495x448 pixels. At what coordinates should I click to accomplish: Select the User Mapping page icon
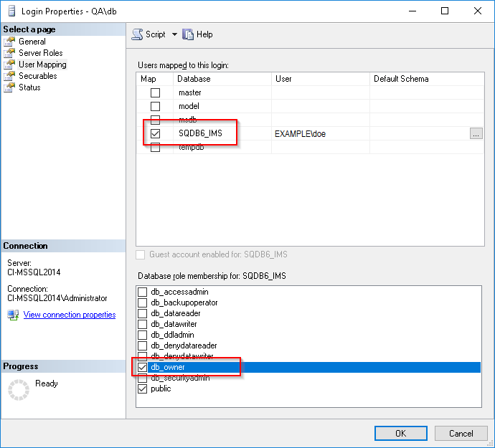9,65
